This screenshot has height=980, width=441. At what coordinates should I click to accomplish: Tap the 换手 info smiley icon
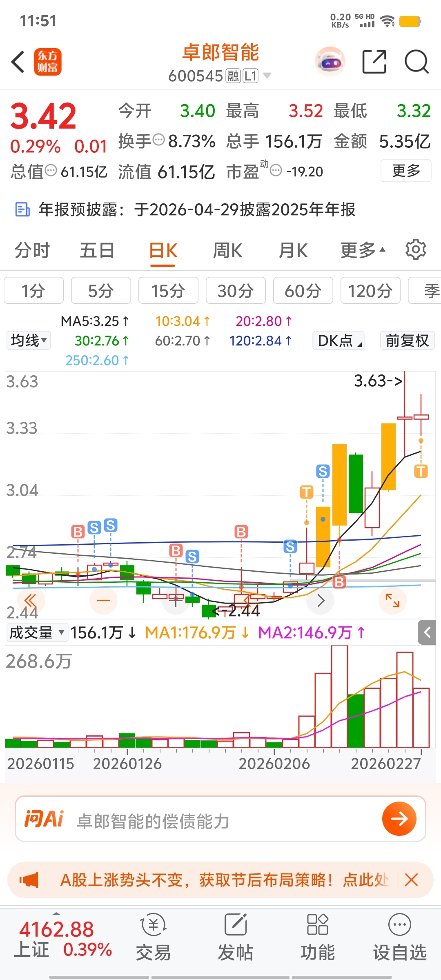pyautogui.click(x=158, y=140)
